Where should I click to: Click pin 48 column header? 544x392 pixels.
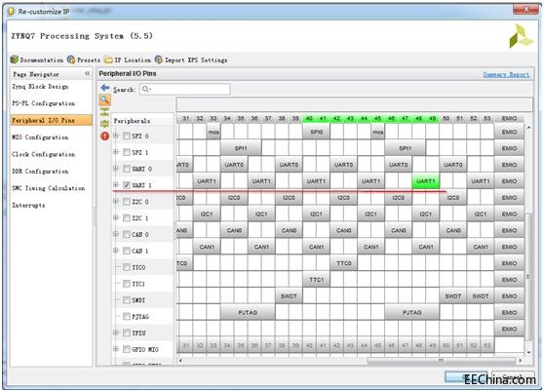coord(419,119)
